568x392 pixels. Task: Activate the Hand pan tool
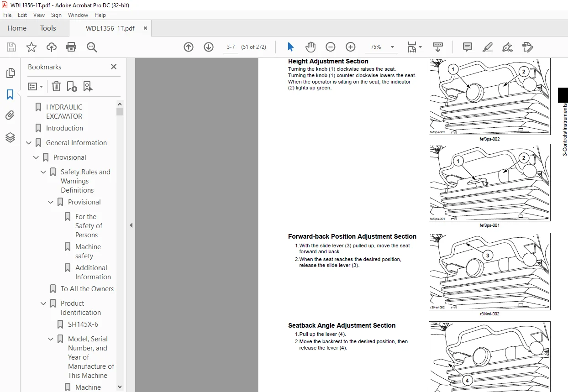[x=310, y=47]
